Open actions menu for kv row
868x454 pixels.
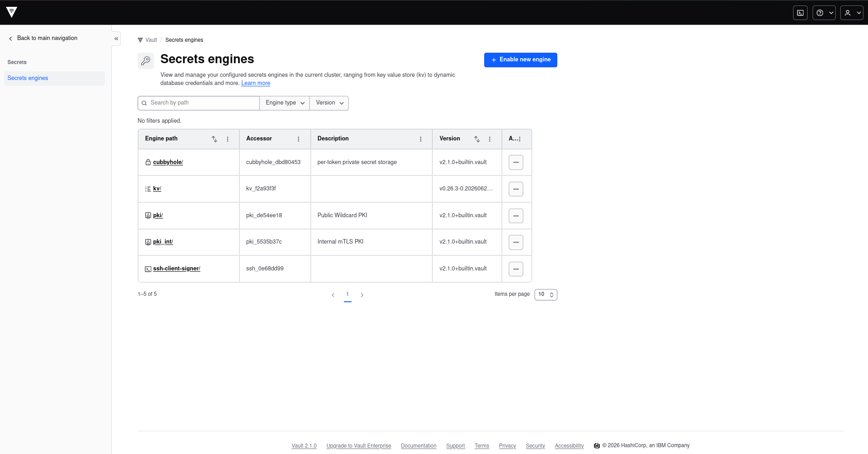(x=516, y=189)
